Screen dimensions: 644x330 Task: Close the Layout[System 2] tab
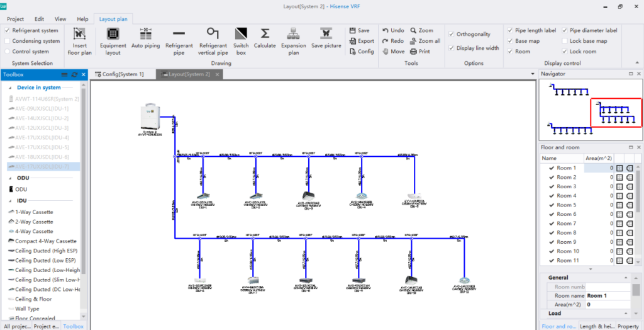point(217,74)
